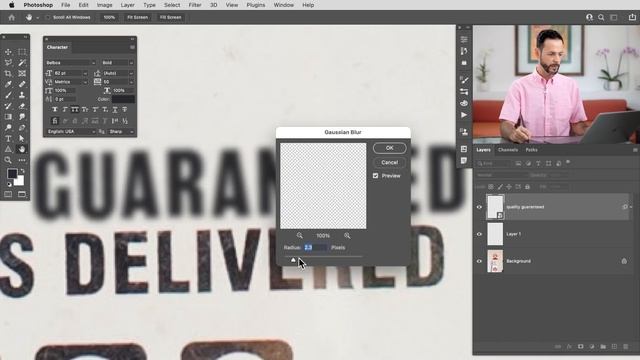Open the Character panel Color swatch
Image resolution: width=640 pixels, height=360 pixels.
pyautogui.click(x=123, y=99)
